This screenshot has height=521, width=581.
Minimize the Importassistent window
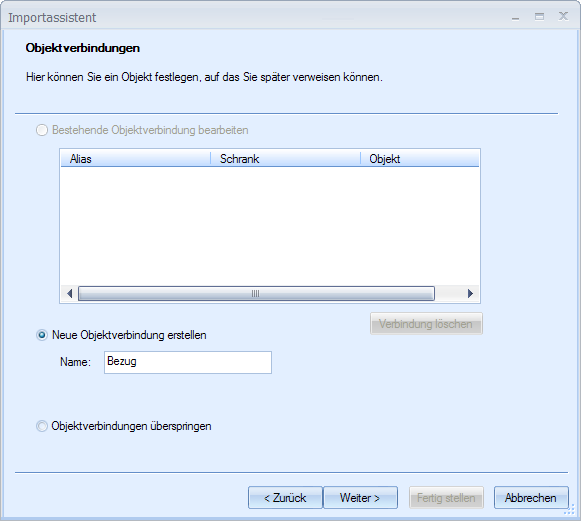515,17
